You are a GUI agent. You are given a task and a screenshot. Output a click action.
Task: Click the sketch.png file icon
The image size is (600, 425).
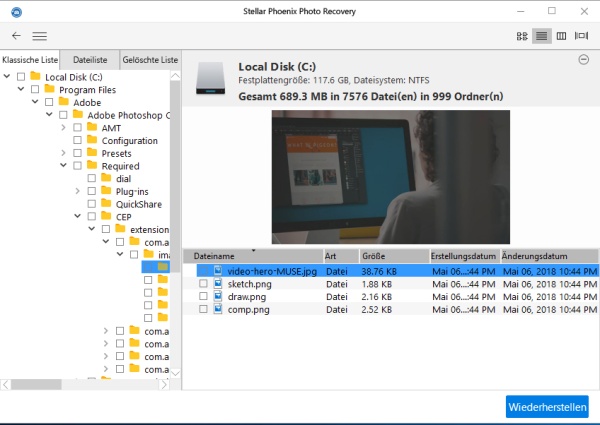point(218,283)
